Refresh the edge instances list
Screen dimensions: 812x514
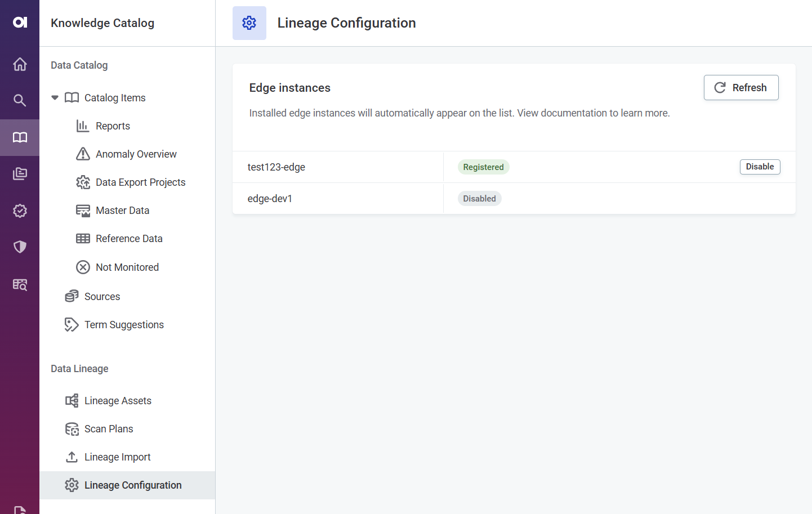click(x=740, y=88)
